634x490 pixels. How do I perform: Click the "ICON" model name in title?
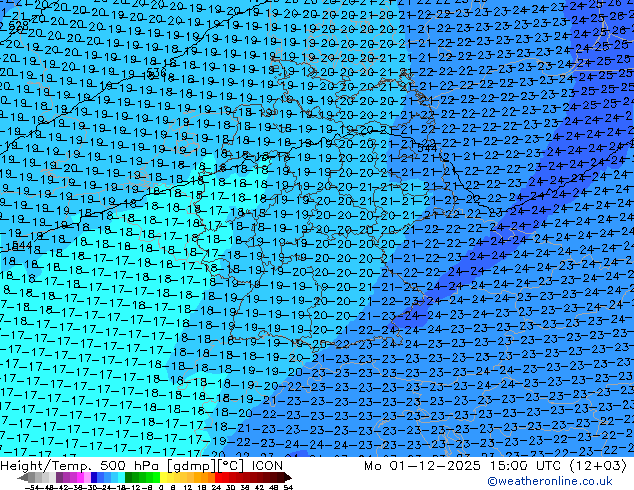point(267,466)
